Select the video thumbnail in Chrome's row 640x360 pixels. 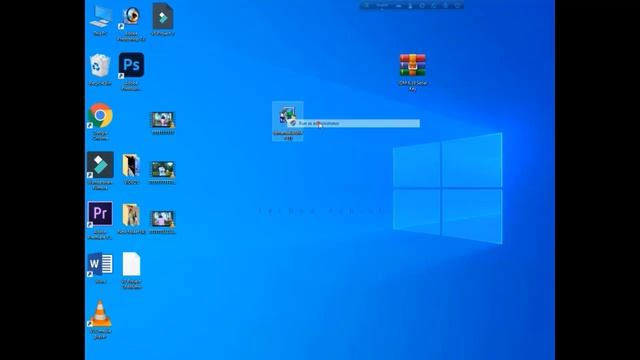(162, 120)
